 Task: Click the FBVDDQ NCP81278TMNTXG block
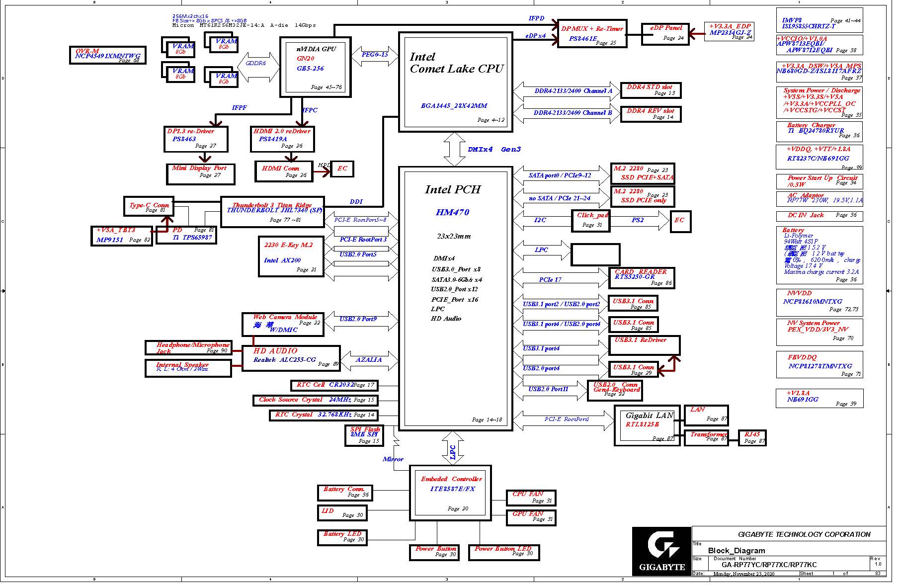pos(819,364)
